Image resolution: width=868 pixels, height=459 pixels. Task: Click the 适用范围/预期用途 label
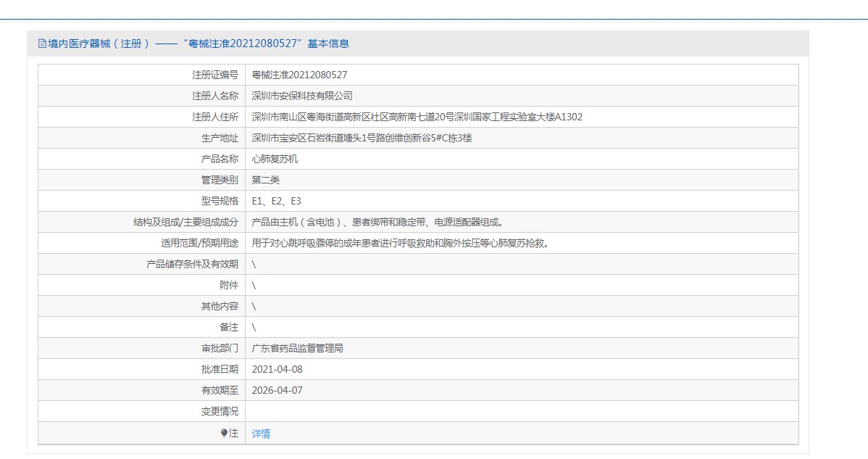[200, 243]
